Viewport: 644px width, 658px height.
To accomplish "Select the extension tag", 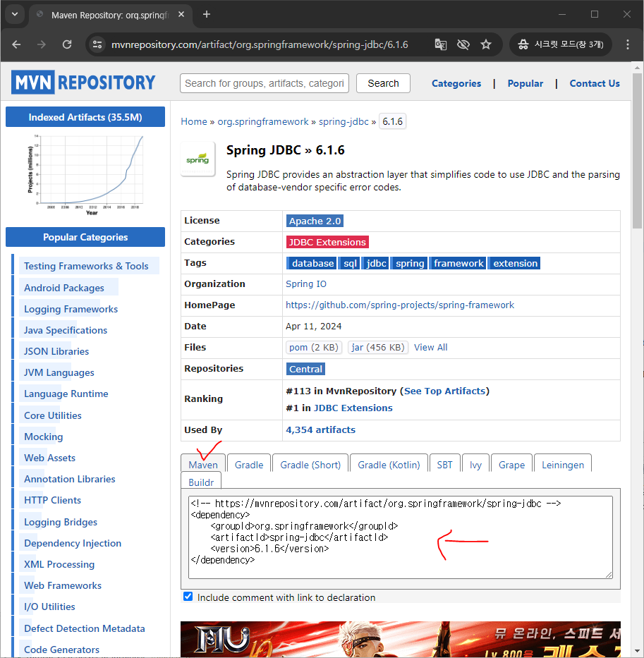I will (x=515, y=263).
